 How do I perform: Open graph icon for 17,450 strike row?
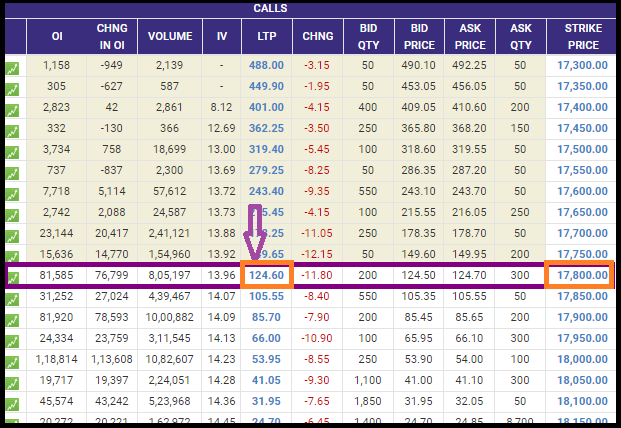[13, 128]
